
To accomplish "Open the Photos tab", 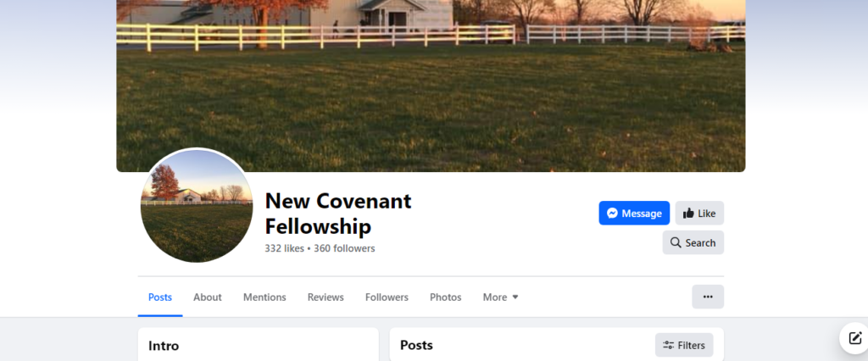I will click(x=446, y=297).
